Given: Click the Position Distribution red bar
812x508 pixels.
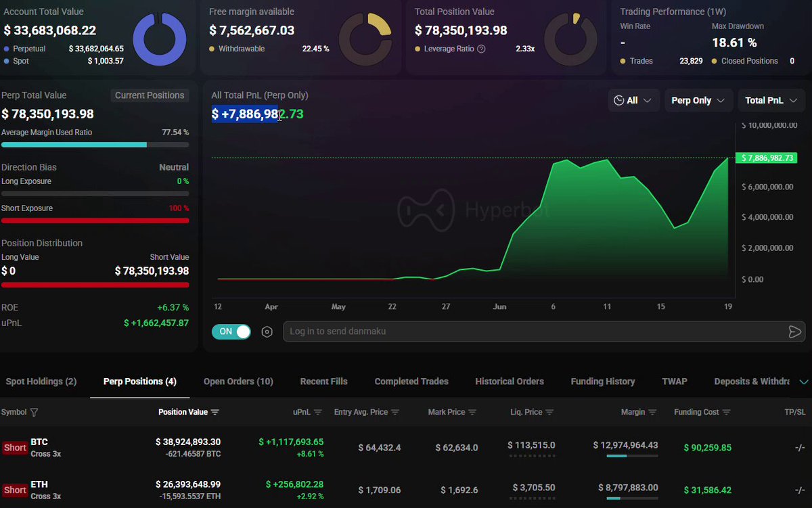Looking at the screenshot, I should pyautogui.click(x=95, y=285).
